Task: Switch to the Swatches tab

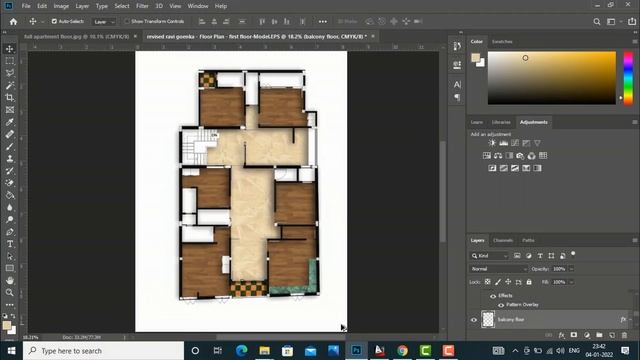Action: pyautogui.click(x=502, y=42)
